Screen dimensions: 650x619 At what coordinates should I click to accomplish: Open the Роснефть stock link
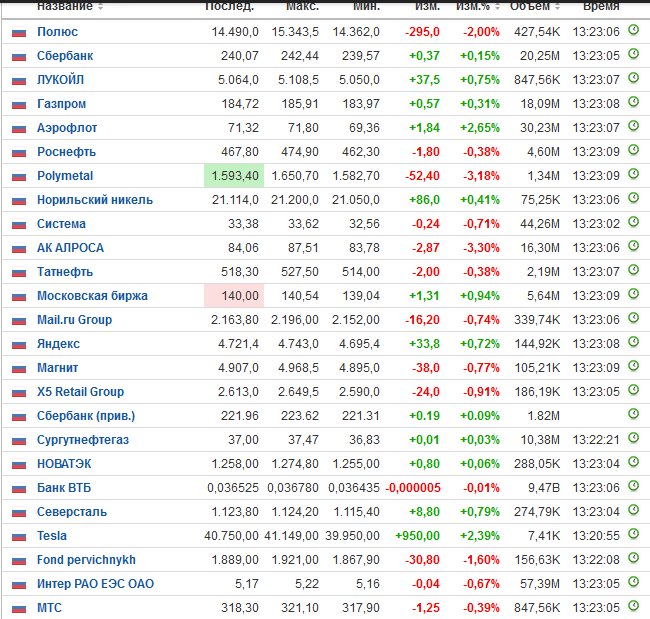(x=66, y=152)
